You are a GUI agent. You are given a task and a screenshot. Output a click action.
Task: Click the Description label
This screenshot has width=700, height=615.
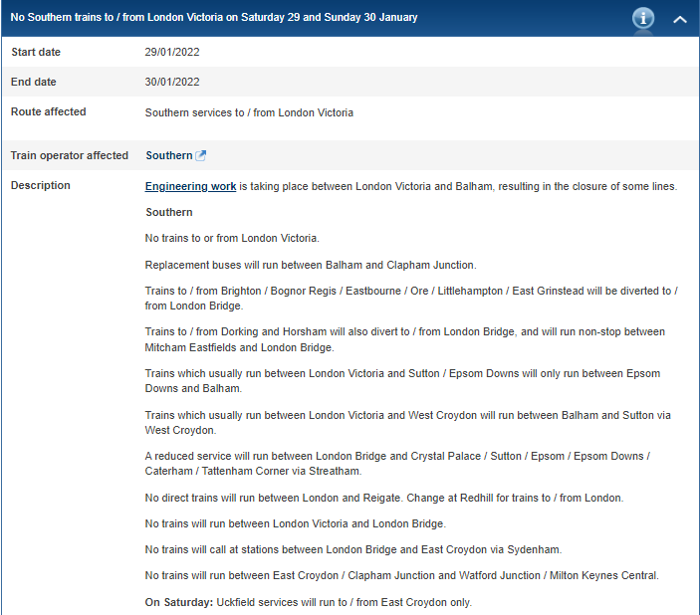click(x=40, y=185)
